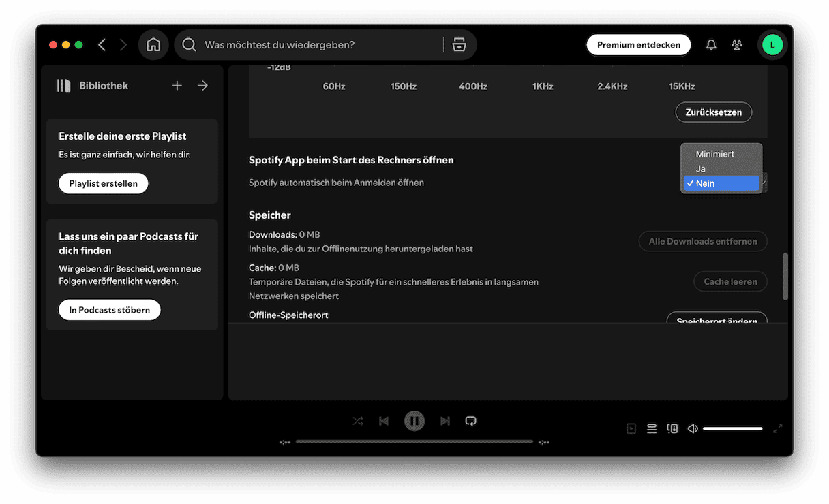The width and height of the screenshot is (829, 504).
Task: Click the '400Hz' equalizer label
Action: [473, 86]
